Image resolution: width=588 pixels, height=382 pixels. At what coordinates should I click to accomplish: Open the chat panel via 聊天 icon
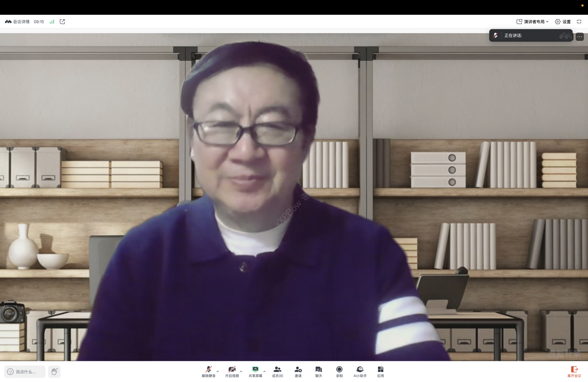(x=318, y=372)
